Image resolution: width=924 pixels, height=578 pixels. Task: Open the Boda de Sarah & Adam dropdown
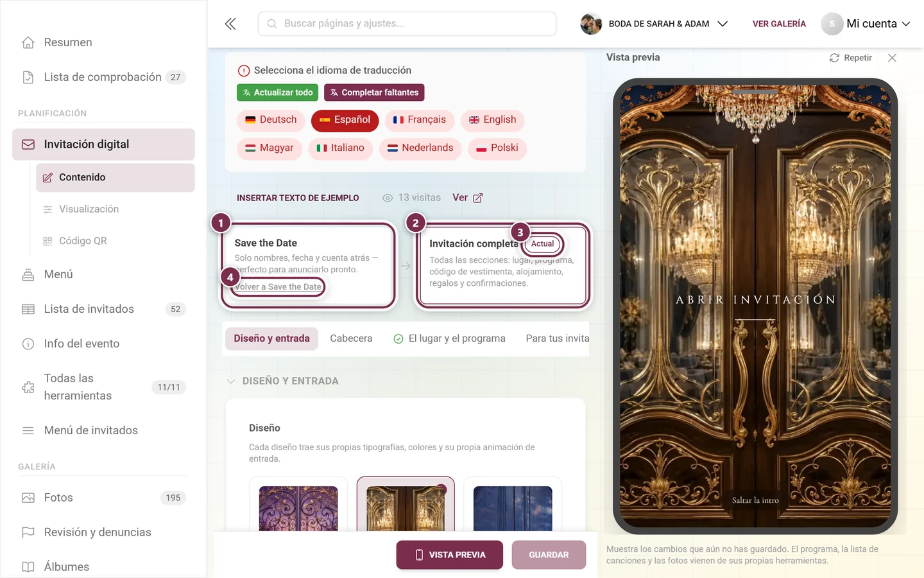(654, 24)
